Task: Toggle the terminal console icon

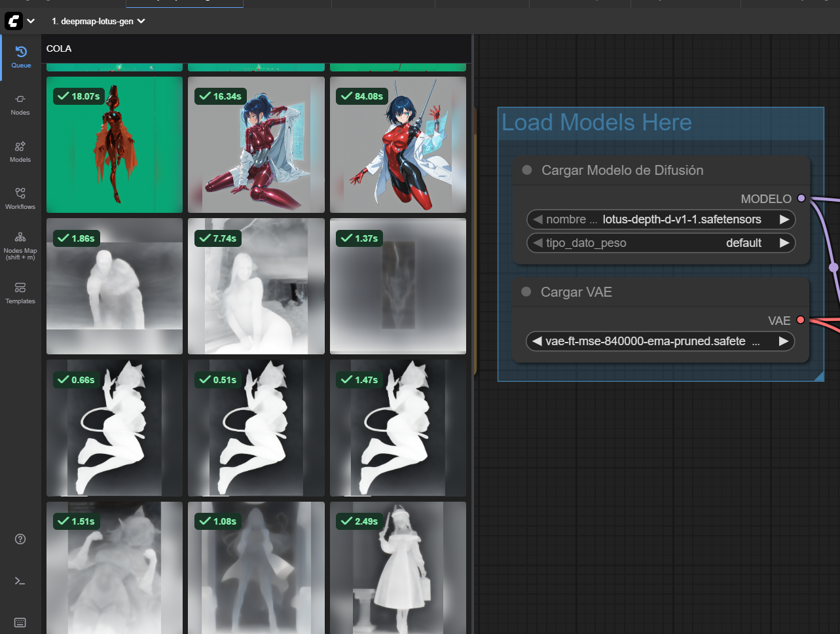Action: 20,581
